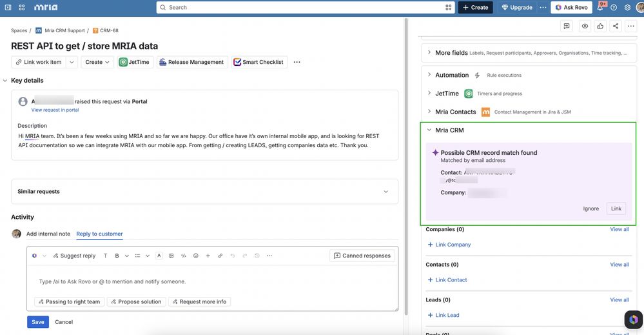Toggle the sidebar collapse icon
This screenshot has width=644, height=335.
point(8,7)
